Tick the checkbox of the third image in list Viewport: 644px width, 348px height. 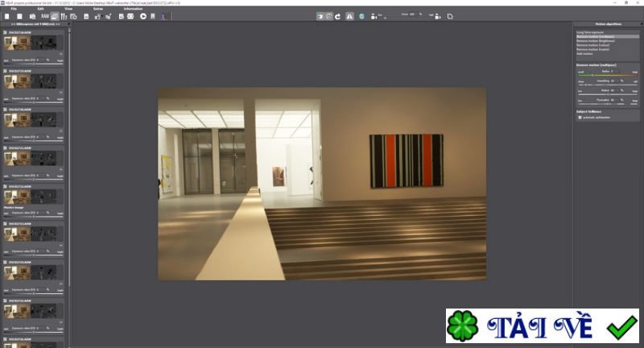click(x=5, y=110)
